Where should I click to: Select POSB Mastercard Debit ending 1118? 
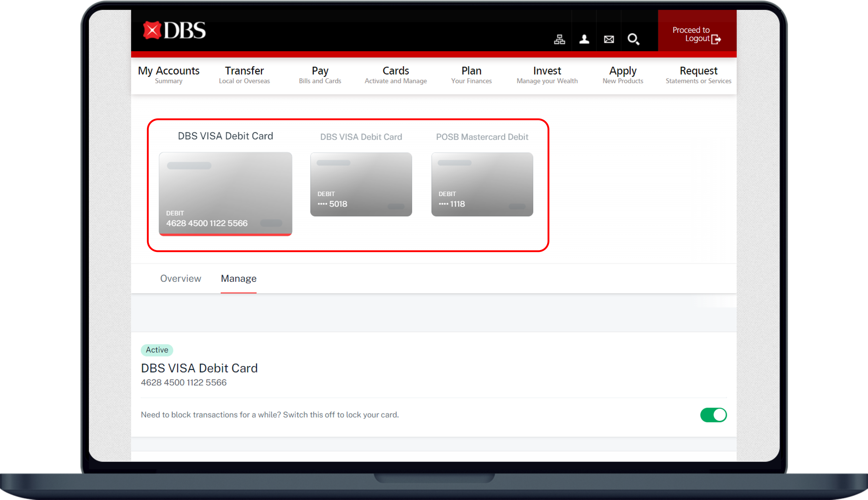point(482,184)
